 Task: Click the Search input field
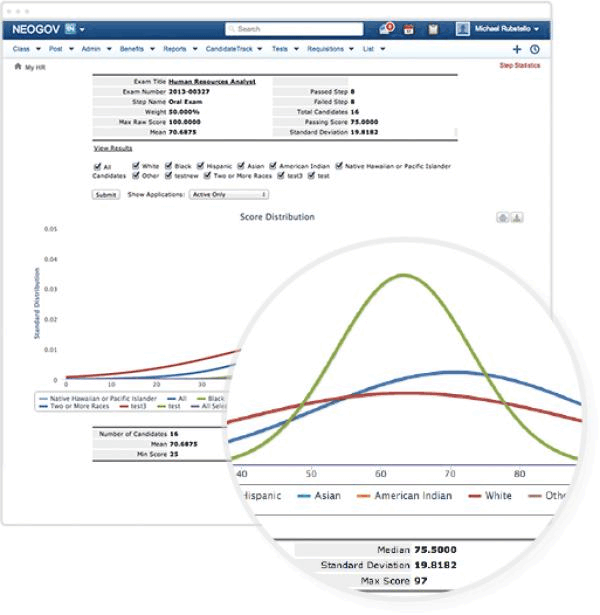[x=294, y=29]
